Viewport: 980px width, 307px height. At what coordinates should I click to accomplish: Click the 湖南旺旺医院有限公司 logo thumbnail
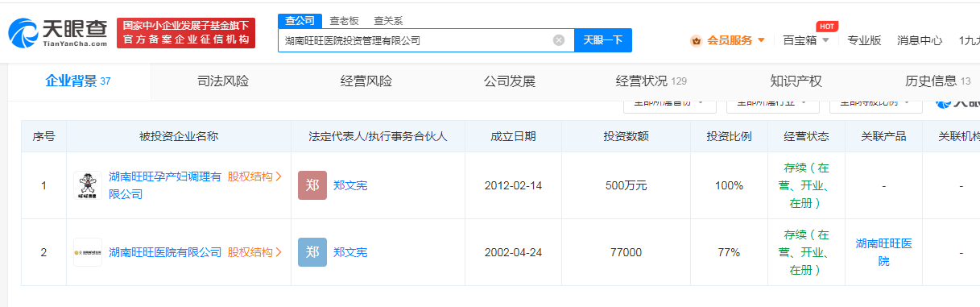[88, 252]
